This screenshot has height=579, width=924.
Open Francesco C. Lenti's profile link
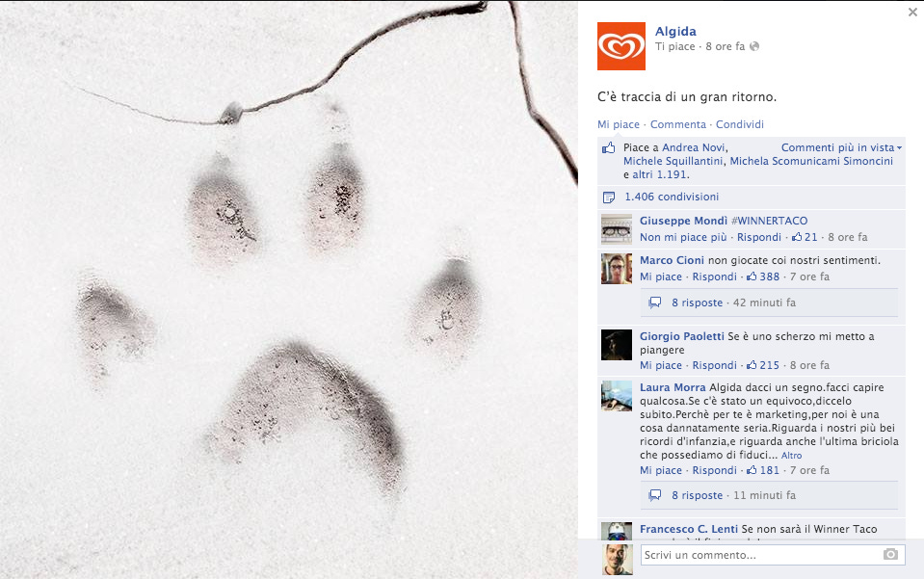tap(689, 529)
